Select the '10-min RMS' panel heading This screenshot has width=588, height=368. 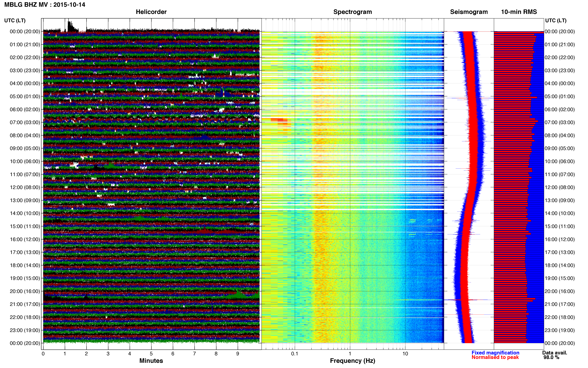click(x=519, y=12)
